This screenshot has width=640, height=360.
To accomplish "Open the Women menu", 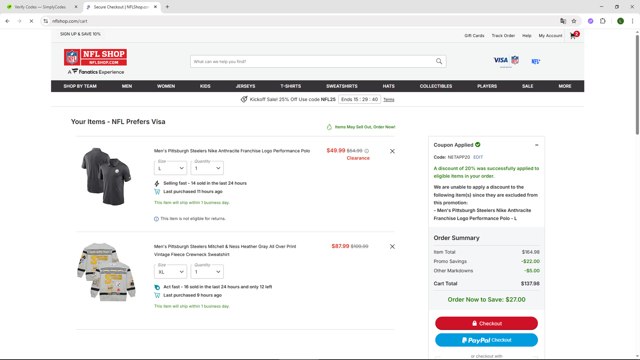I will pyautogui.click(x=166, y=86).
